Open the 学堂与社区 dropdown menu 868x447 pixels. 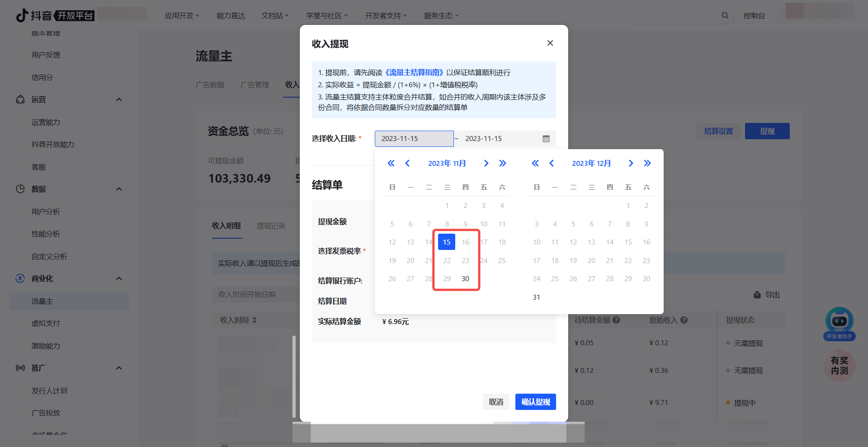coord(327,15)
